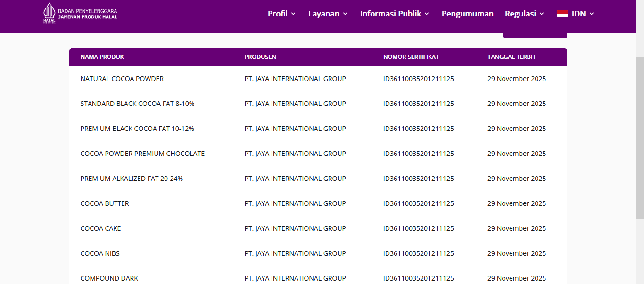The height and width of the screenshot is (284, 644).
Task: Click issue date in COMPOUND DARK row
Action: [x=517, y=278]
